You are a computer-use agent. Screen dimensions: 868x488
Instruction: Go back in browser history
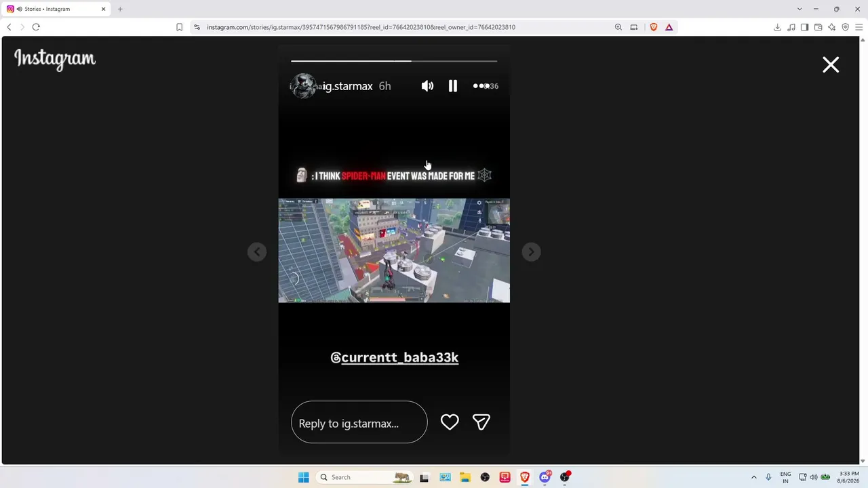pos(9,27)
